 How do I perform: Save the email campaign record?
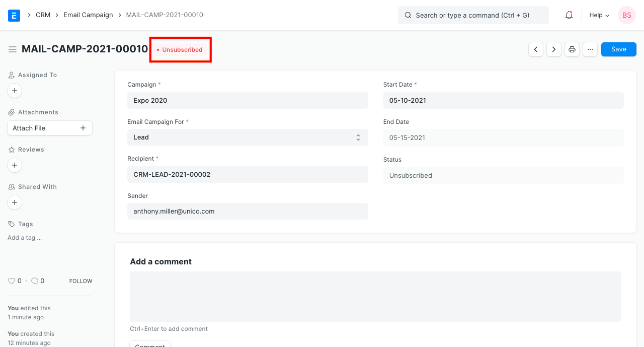tap(618, 49)
